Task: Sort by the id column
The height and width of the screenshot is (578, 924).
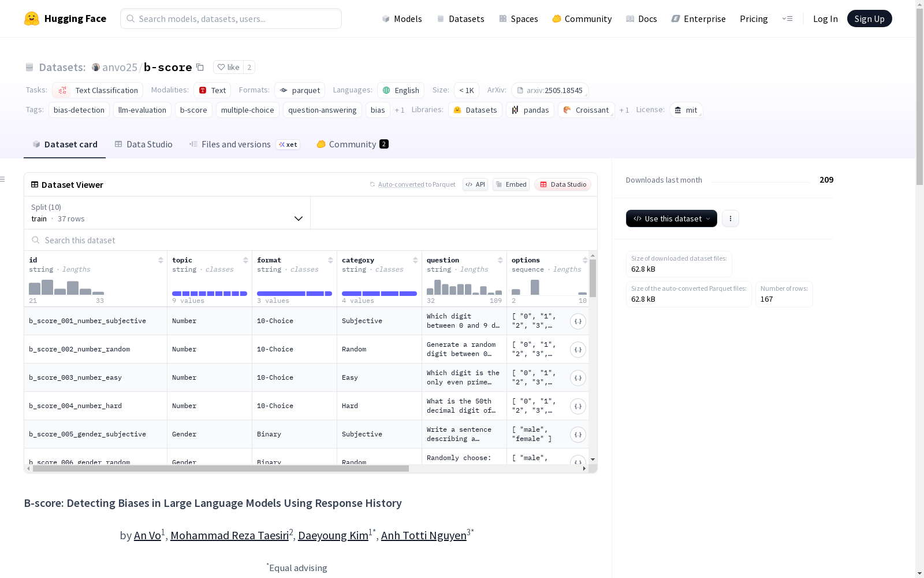Action: pos(161,260)
